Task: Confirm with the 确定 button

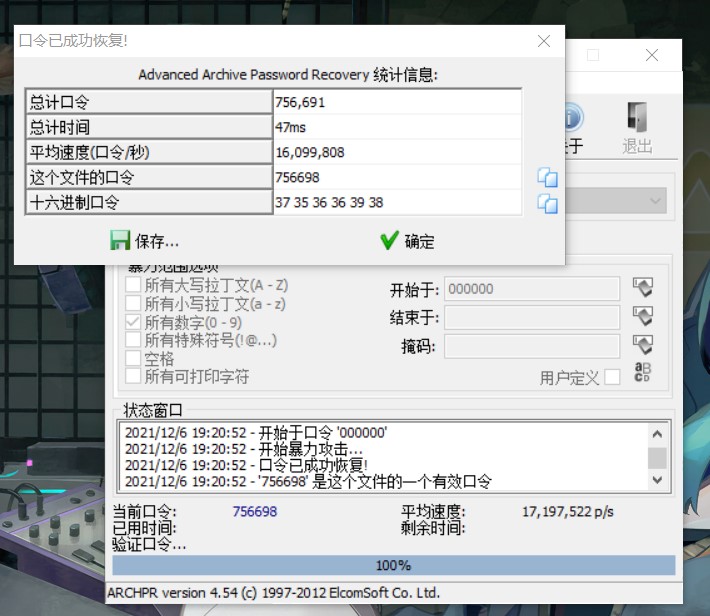Action: [x=408, y=241]
